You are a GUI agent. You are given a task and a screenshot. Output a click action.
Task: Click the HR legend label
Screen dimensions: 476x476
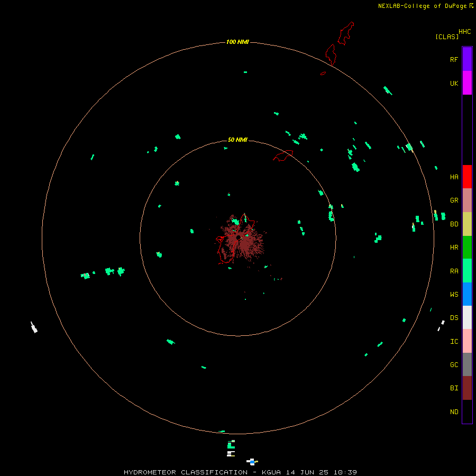tap(454, 248)
